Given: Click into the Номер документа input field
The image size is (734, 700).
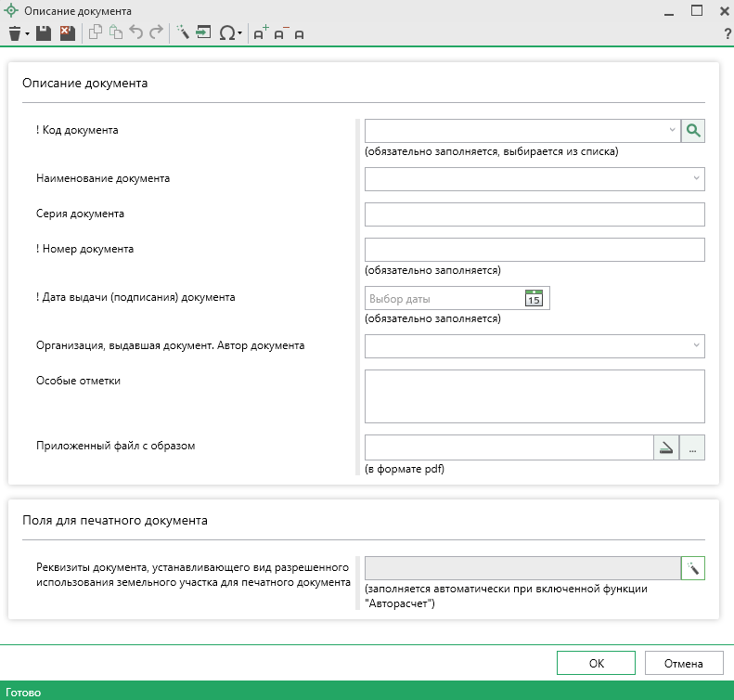Looking at the screenshot, I should tap(534, 250).
